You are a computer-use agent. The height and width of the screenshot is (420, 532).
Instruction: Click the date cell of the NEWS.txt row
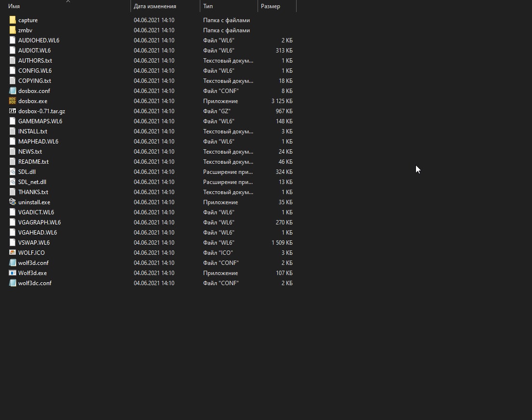pyautogui.click(x=154, y=151)
